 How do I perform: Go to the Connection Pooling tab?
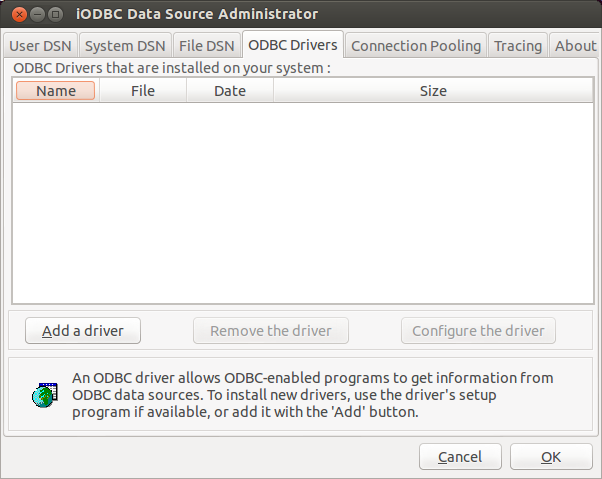coord(416,45)
